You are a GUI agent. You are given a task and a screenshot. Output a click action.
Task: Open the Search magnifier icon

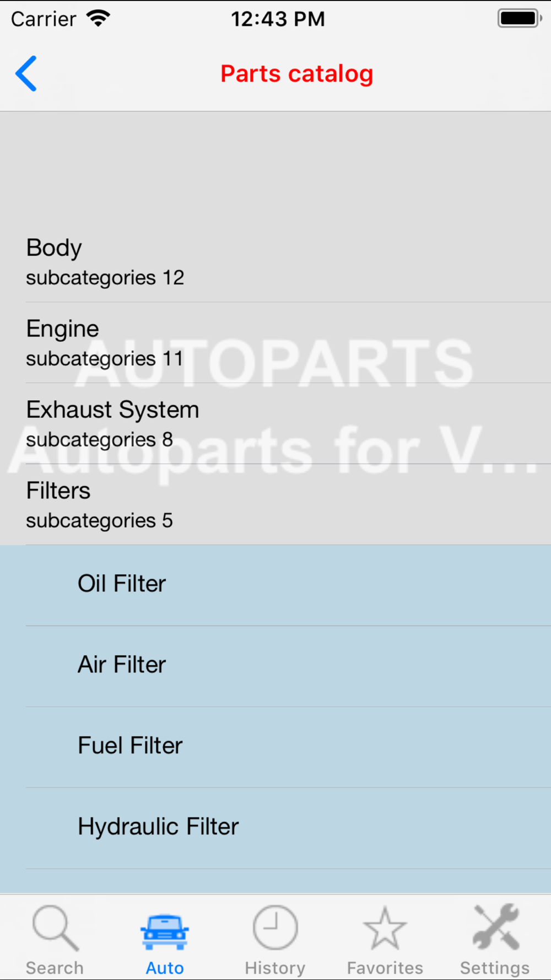[55, 928]
